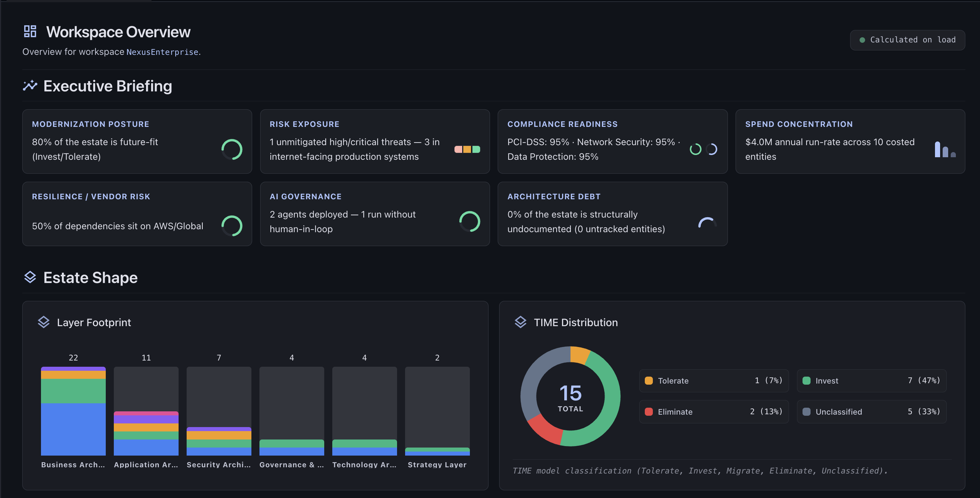Image resolution: width=980 pixels, height=498 pixels.
Task: Click the Executive Briefing chart icon
Action: 30,86
